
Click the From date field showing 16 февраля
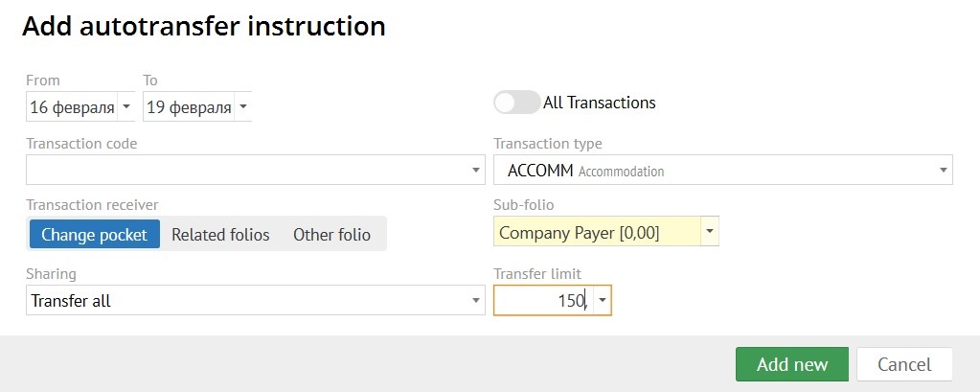[x=72, y=107]
